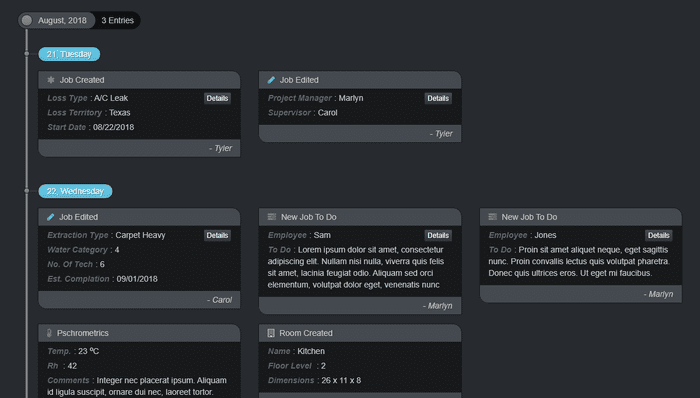The height and width of the screenshot is (398, 700).
Task: Click the pencil icon on Carol's Job Edited card
Action: point(50,217)
